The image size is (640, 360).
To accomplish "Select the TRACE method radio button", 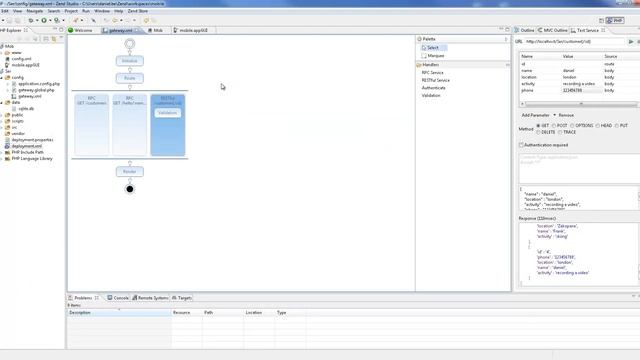I will (560, 132).
